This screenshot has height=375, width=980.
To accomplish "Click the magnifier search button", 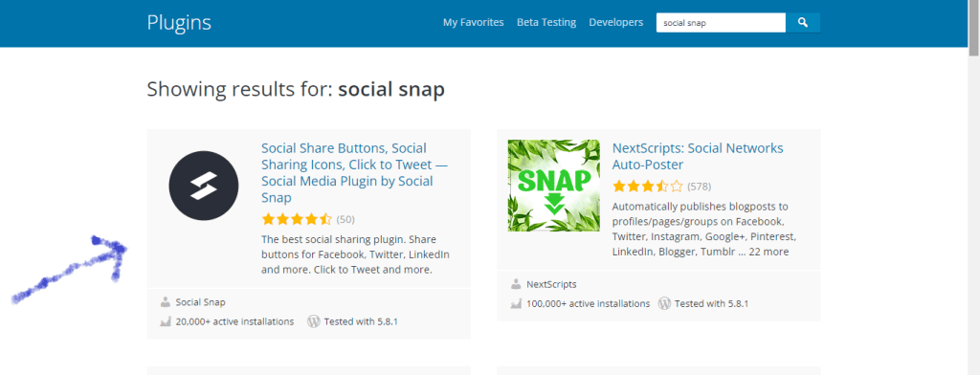I will click(803, 23).
